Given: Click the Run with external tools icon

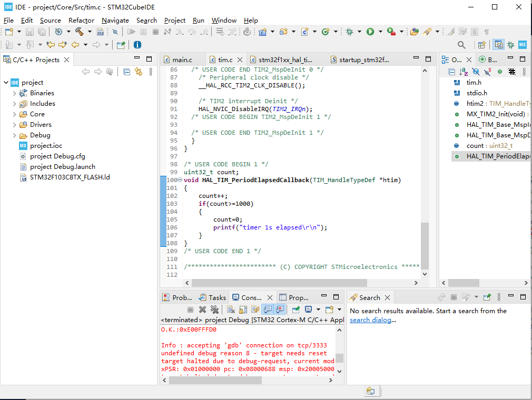Looking at the screenshot, I should pyautogui.click(x=391, y=32).
